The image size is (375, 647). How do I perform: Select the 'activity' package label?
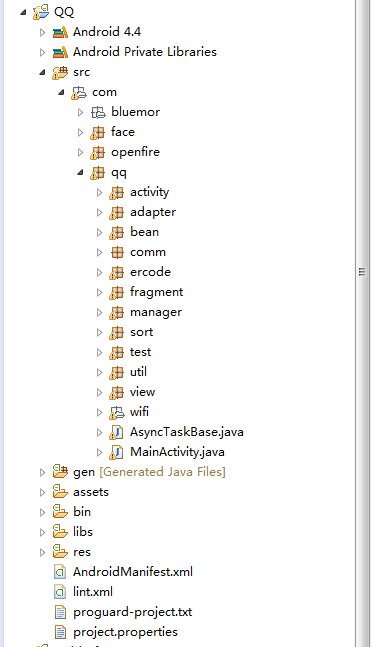pos(149,192)
